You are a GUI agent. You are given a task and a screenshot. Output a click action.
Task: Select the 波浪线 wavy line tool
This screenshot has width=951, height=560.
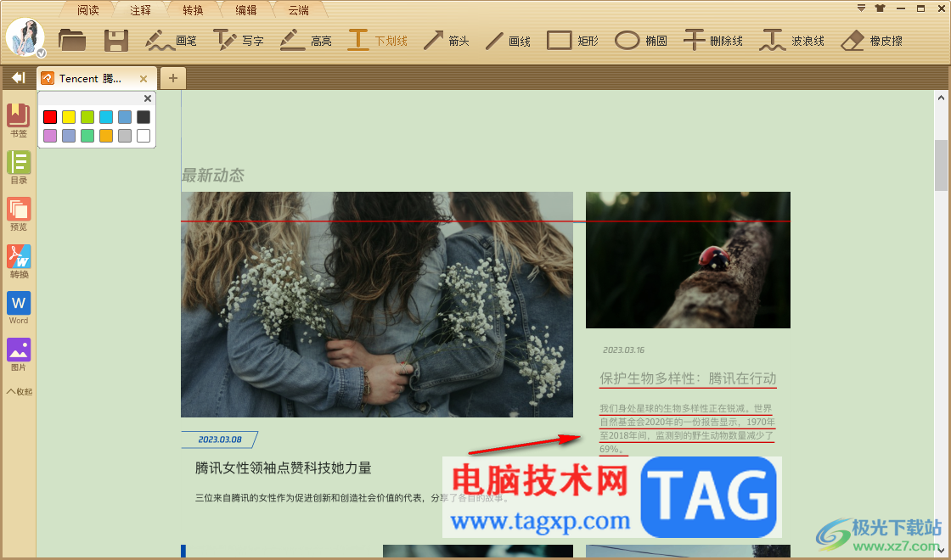pos(791,40)
